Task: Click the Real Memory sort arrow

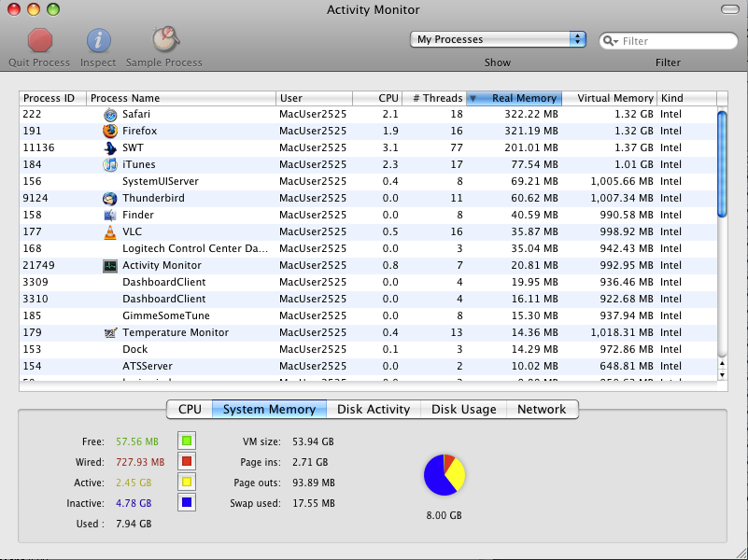Action: tap(473, 99)
